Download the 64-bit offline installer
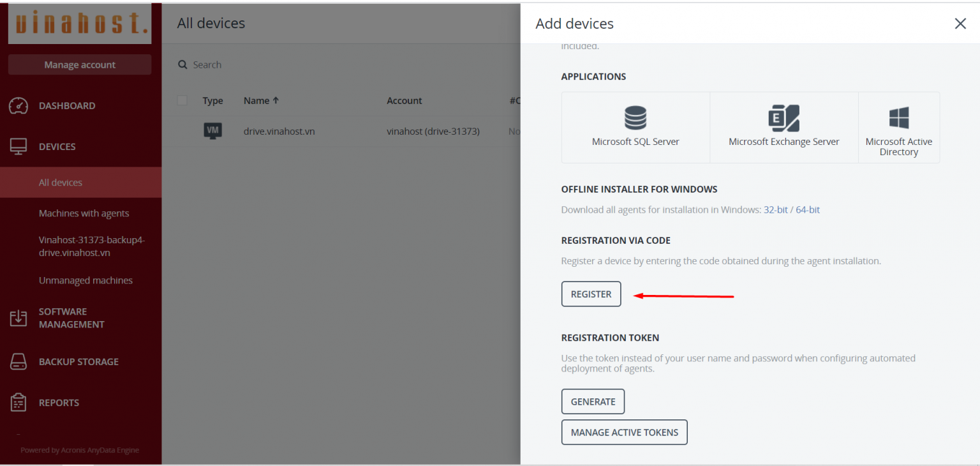 pos(808,209)
